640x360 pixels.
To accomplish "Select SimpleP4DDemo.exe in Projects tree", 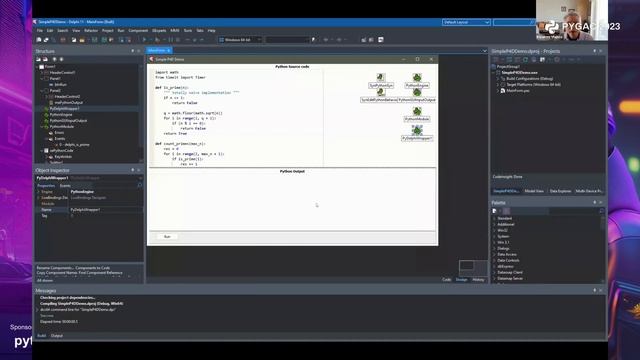I will [x=520, y=72].
